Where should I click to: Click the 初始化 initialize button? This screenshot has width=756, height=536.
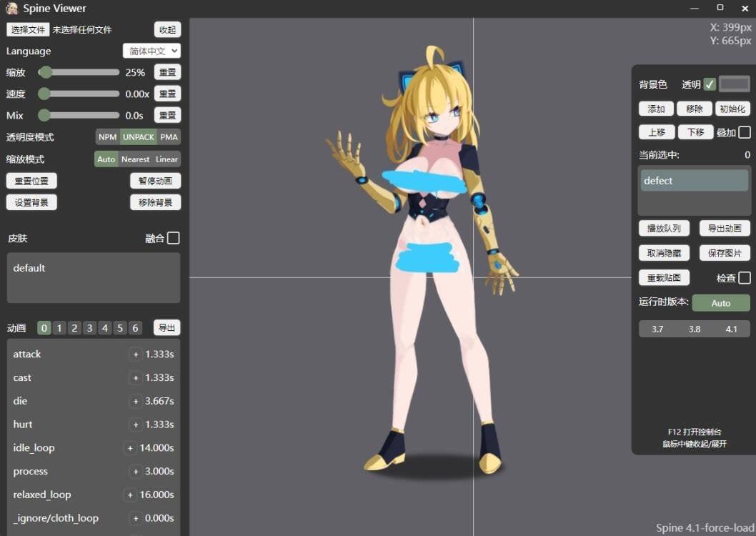point(732,109)
